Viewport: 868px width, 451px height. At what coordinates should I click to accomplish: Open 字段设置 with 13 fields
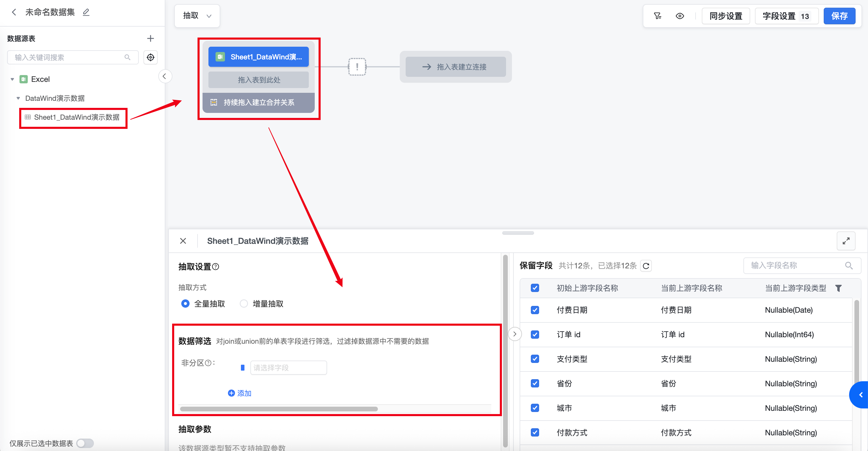[x=786, y=16]
